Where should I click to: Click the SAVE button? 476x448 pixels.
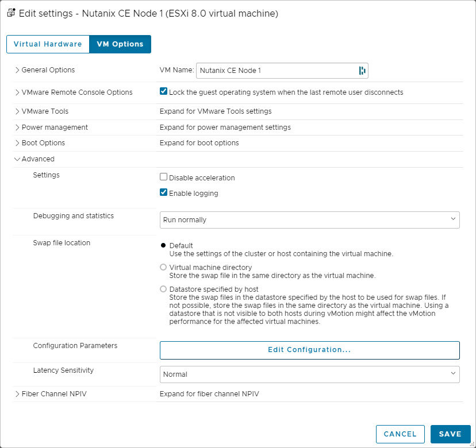click(x=451, y=434)
